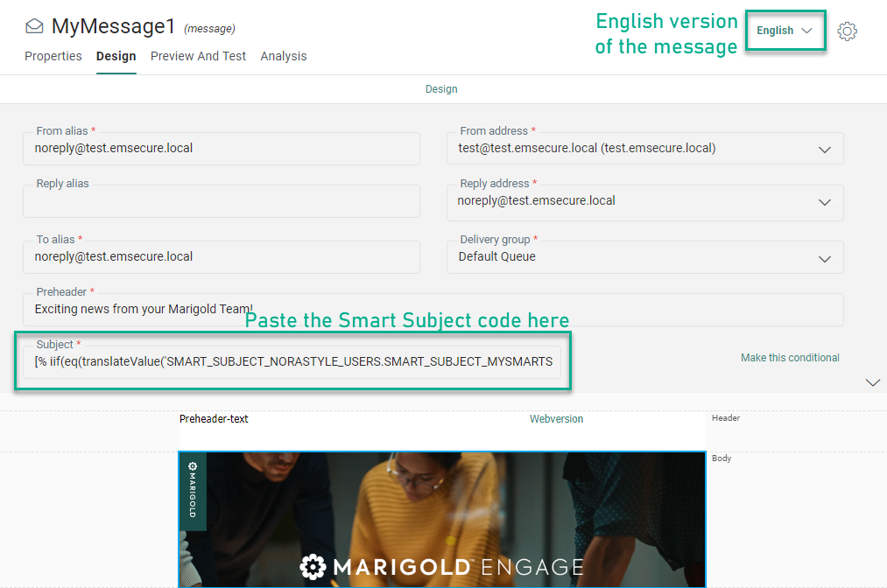Click the Marigold Engage banner image
The width and height of the screenshot is (887, 588).
coord(442,520)
